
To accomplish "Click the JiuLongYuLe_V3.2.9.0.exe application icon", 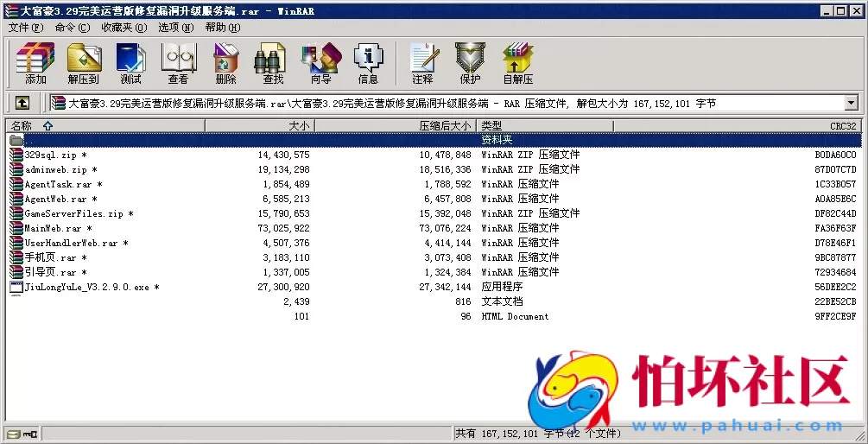I will click(x=16, y=288).
